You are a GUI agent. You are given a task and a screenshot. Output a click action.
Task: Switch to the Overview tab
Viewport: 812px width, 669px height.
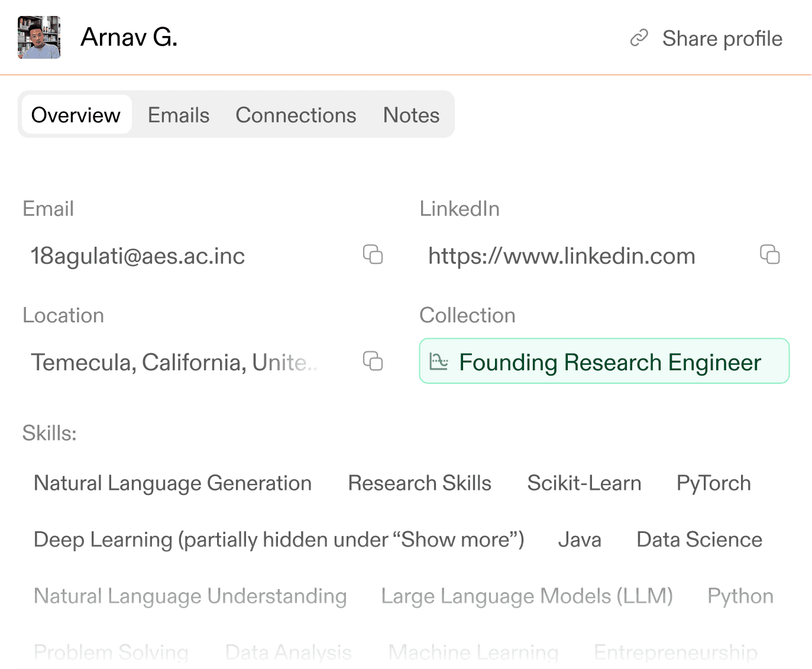coord(76,115)
